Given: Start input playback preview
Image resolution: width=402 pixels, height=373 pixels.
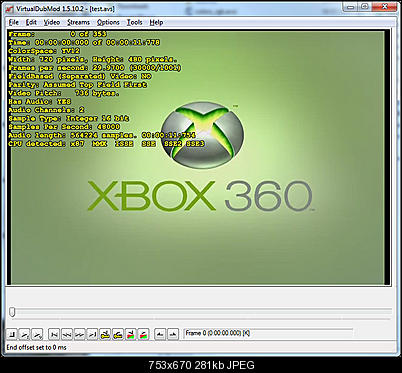Looking at the screenshot, I should click(25, 334).
